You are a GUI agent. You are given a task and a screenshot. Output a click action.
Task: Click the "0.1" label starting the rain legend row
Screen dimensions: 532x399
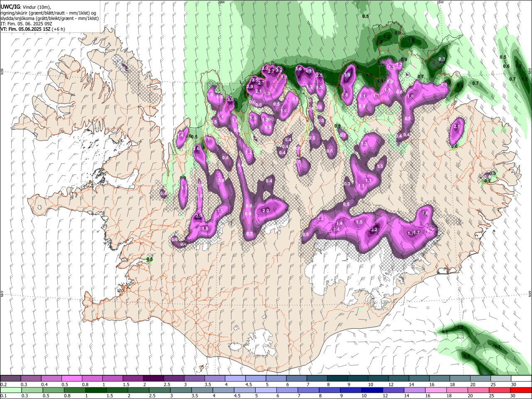point(4,396)
